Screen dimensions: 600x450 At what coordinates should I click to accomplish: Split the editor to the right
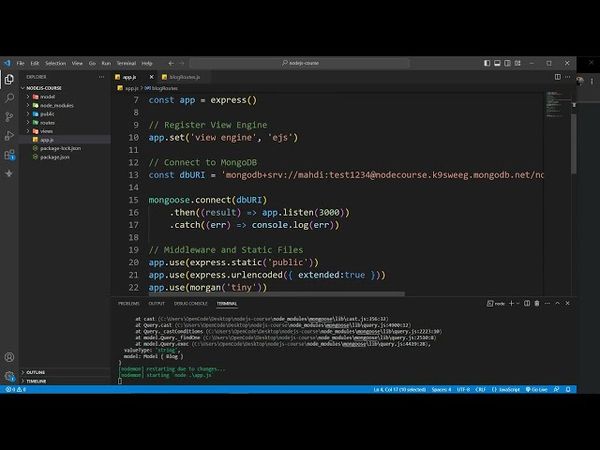[x=558, y=77]
